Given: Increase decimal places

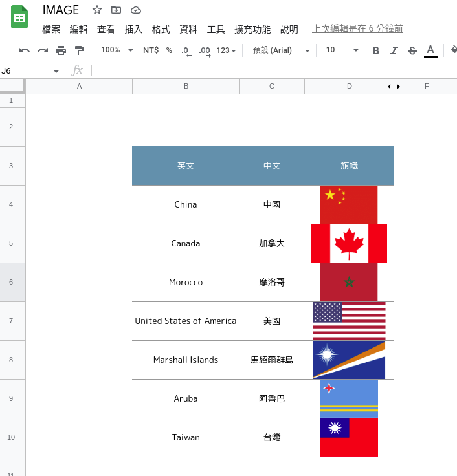Looking at the screenshot, I should pos(205,50).
